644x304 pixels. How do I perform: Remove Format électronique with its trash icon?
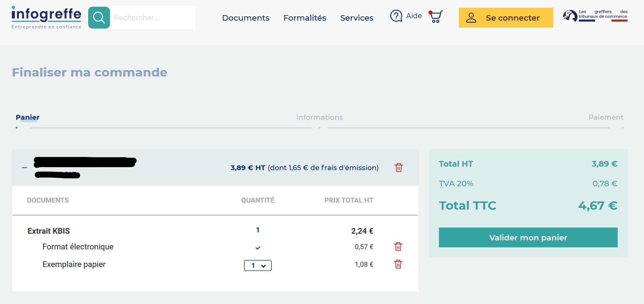398,246
